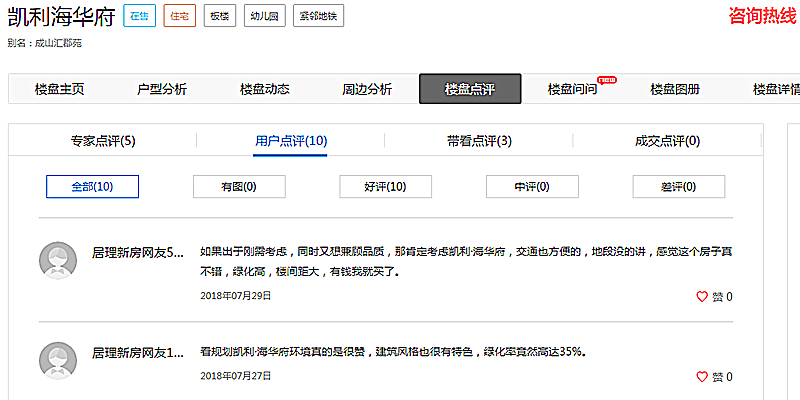
Task: Switch to 专家点评(5) reviews
Action: 103,141
